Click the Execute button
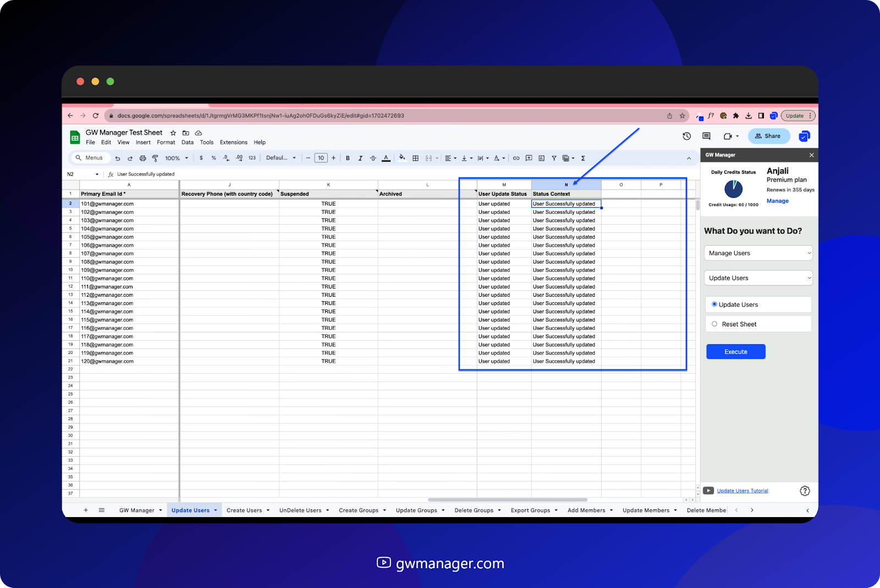The image size is (880, 588). tap(735, 351)
